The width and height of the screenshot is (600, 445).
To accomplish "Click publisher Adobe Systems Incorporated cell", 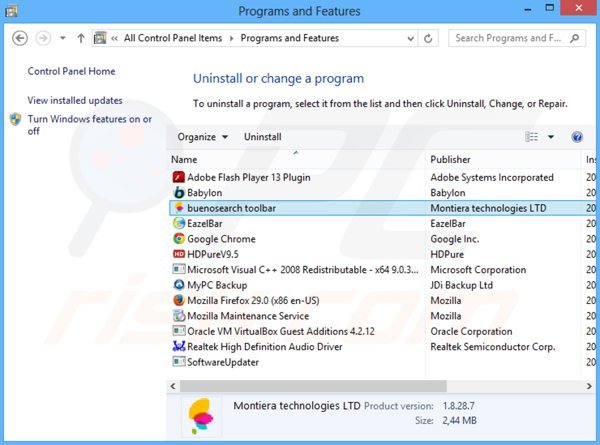I will [492, 178].
